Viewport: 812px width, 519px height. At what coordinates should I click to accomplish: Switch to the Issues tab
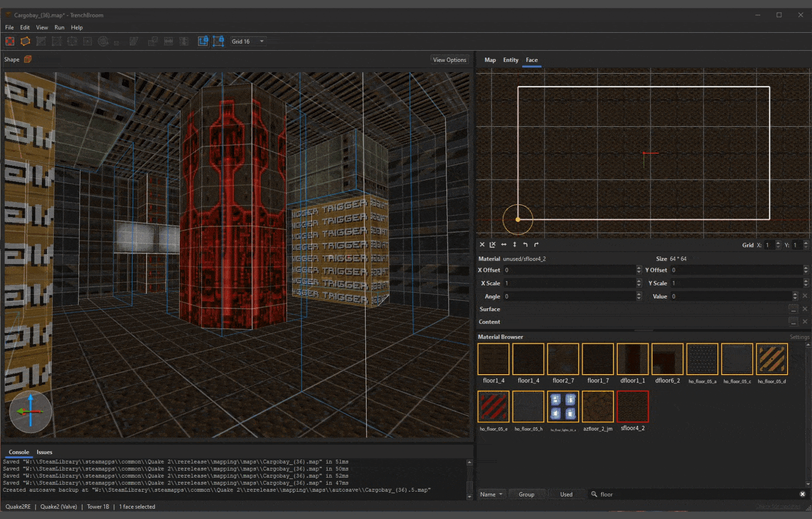pos(44,452)
